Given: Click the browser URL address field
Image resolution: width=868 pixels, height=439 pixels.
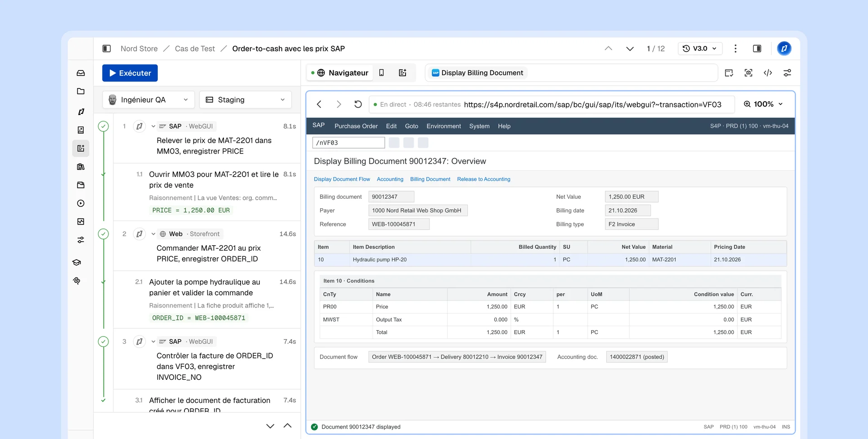Looking at the screenshot, I should pyautogui.click(x=552, y=104).
